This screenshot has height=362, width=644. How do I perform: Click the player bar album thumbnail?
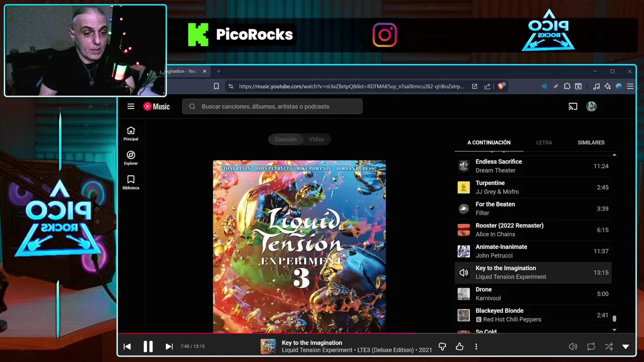pos(268,346)
